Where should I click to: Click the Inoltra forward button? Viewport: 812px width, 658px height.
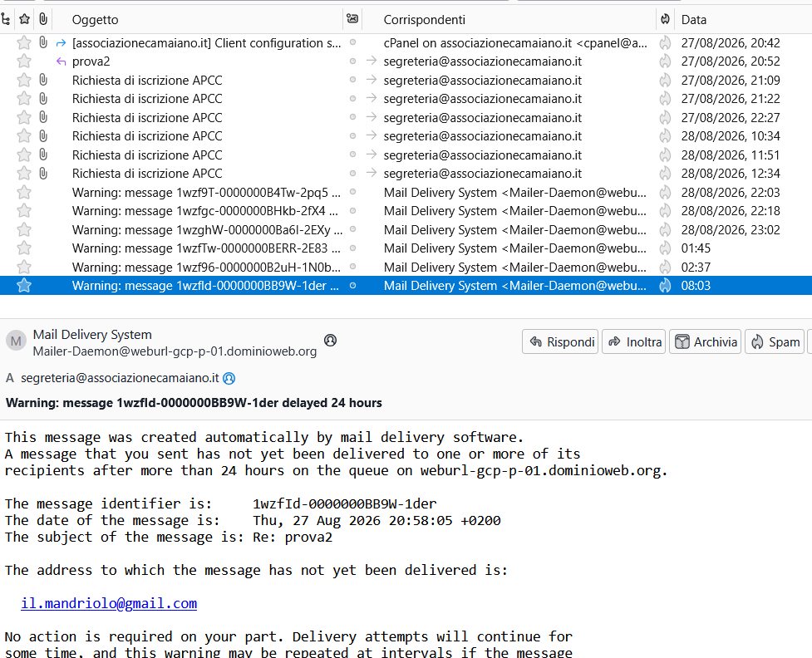pyautogui.click(x=634, y=341)
